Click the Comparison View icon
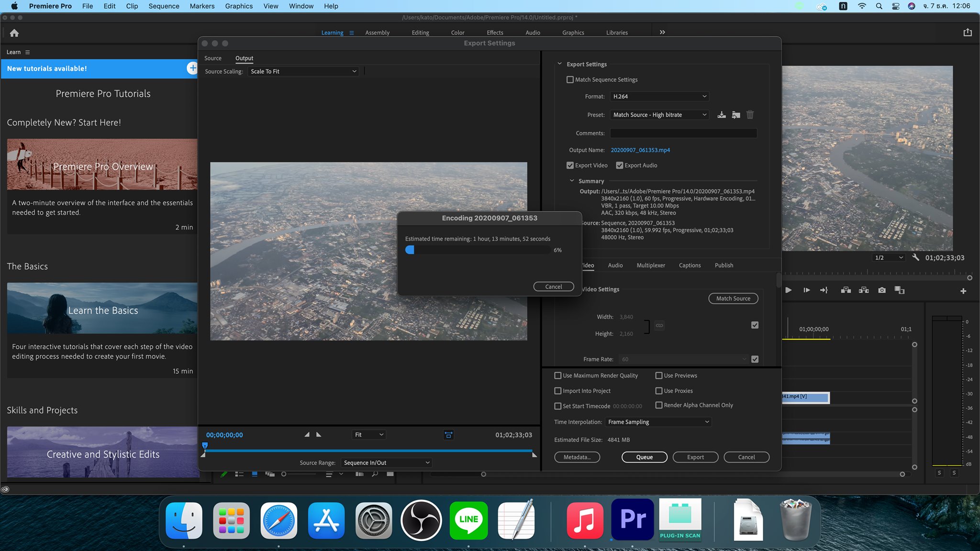The height and width of the screenshot is (551, 980). pos(900,290)
